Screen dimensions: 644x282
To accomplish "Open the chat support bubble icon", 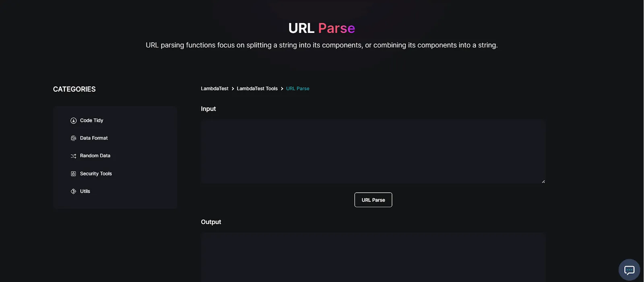I will (629, 270).
